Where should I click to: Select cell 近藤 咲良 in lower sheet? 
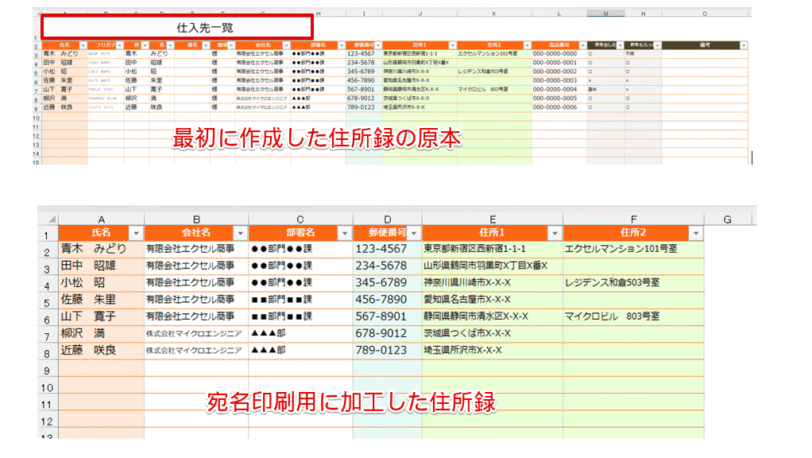click(102, 350)
